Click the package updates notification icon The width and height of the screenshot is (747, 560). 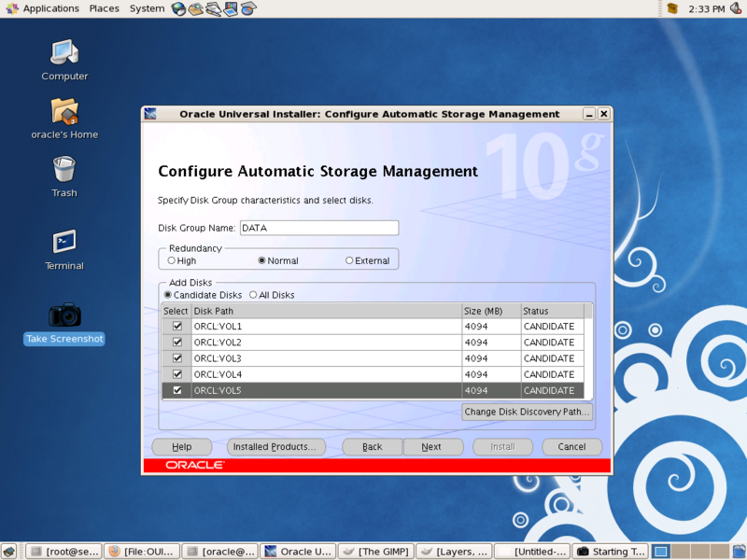672,8
